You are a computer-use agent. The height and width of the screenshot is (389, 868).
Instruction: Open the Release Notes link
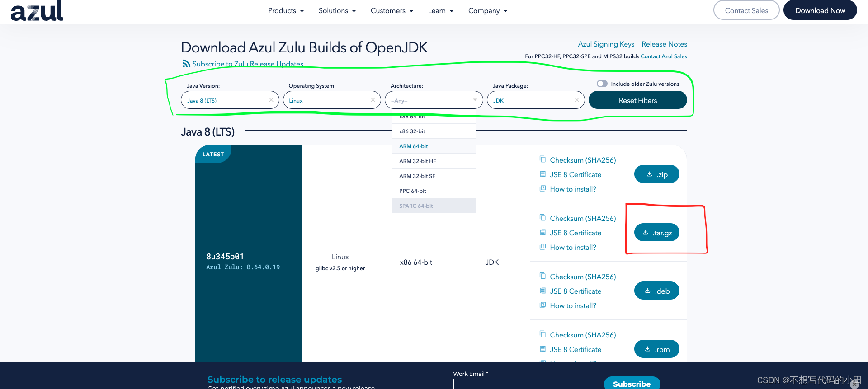665,44
